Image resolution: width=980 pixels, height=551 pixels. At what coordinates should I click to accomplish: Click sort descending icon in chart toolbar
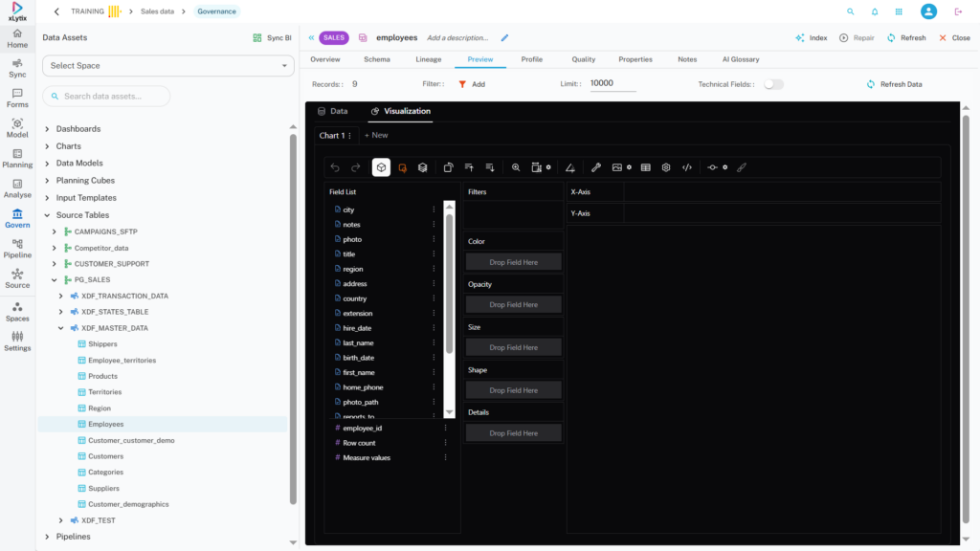point(490,167)
